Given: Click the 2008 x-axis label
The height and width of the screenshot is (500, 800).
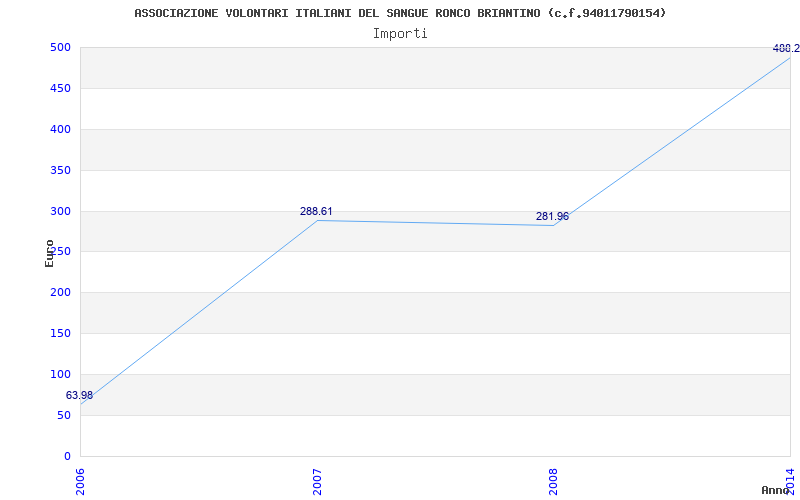Looking at the screenshot, I should (x=554, y=482).
